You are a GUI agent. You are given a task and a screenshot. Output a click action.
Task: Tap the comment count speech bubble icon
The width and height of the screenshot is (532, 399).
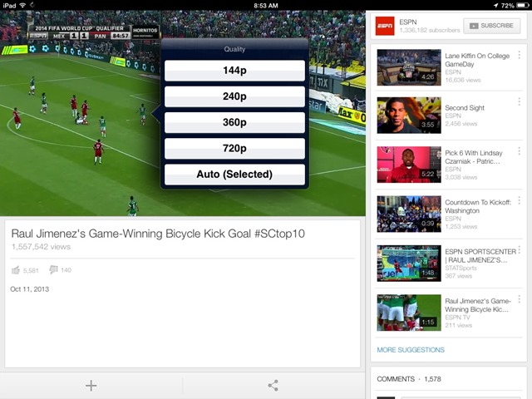53,270
